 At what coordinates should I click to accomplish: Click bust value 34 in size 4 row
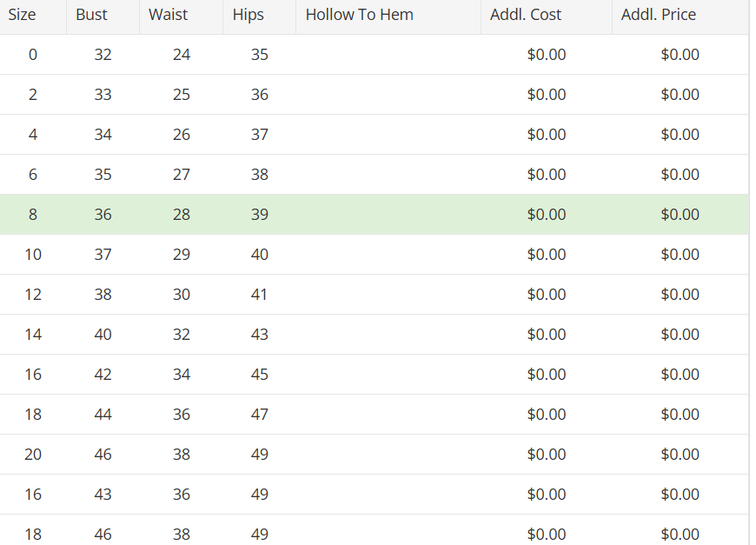103,135
